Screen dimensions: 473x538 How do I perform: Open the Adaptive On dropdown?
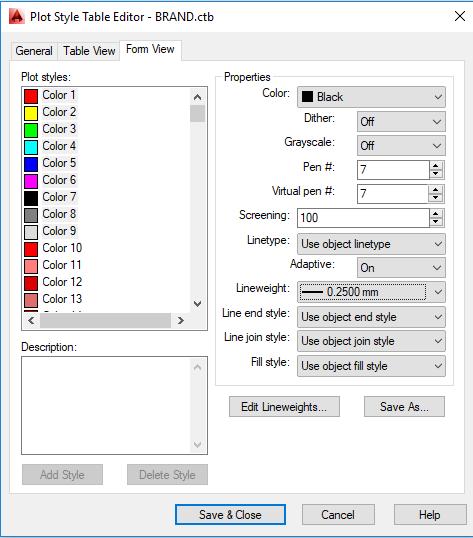[x=401, y=268]
